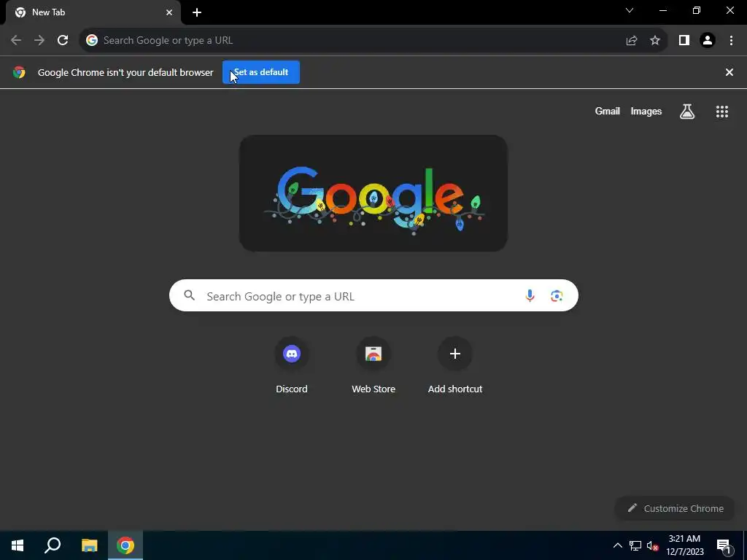Screen dimensions: 747x560
Task: Open tab search chevron in title bar
Action: [630, 10]
